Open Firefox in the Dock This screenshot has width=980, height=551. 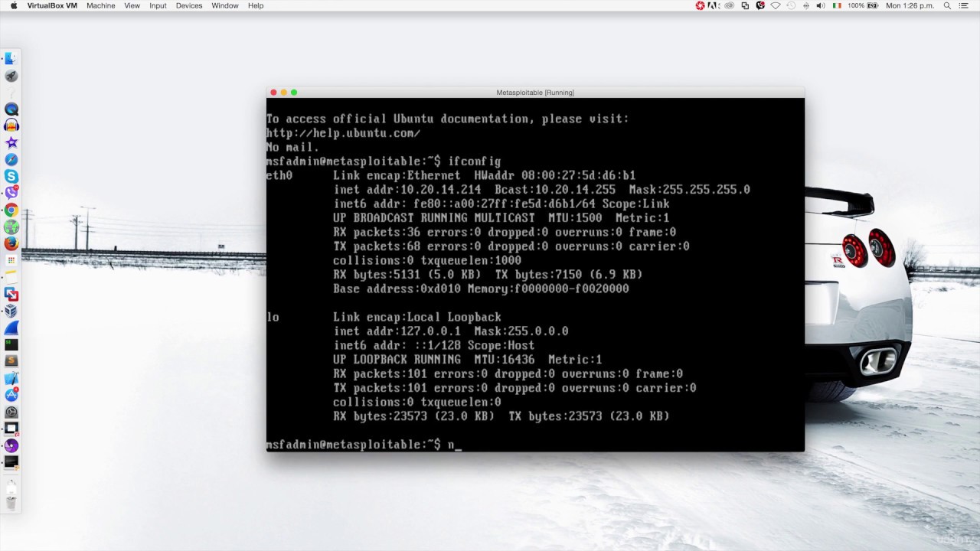(x=11, y=244)
